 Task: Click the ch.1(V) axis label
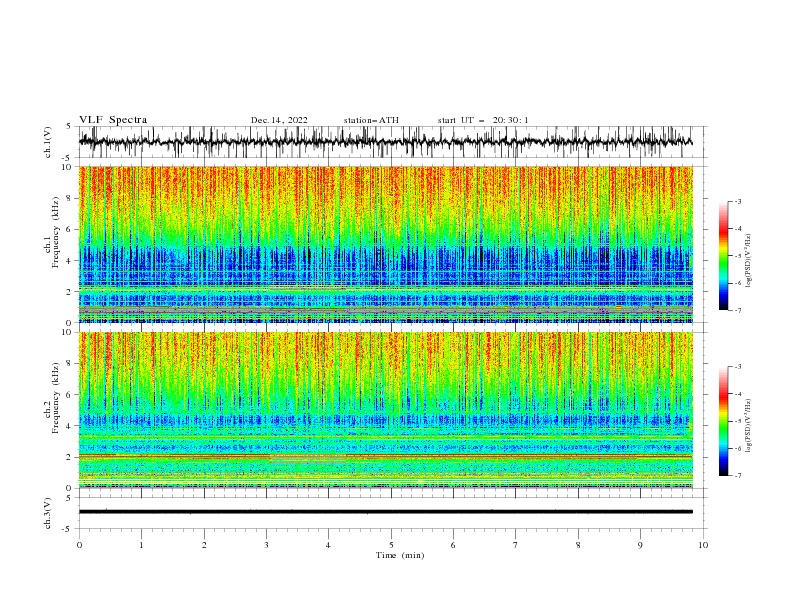48,142
